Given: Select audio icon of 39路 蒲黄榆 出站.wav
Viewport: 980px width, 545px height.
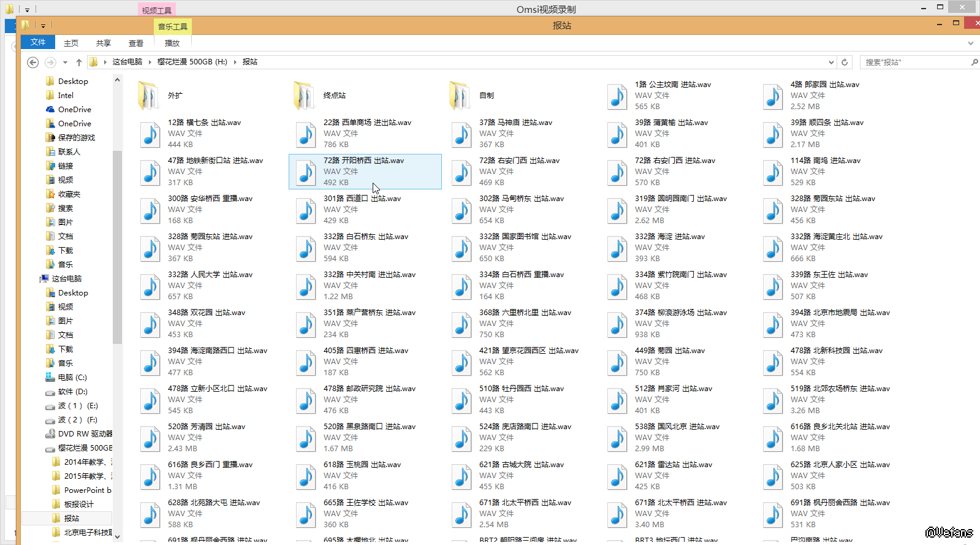Looking at the screenshot, I should [617, 134].
